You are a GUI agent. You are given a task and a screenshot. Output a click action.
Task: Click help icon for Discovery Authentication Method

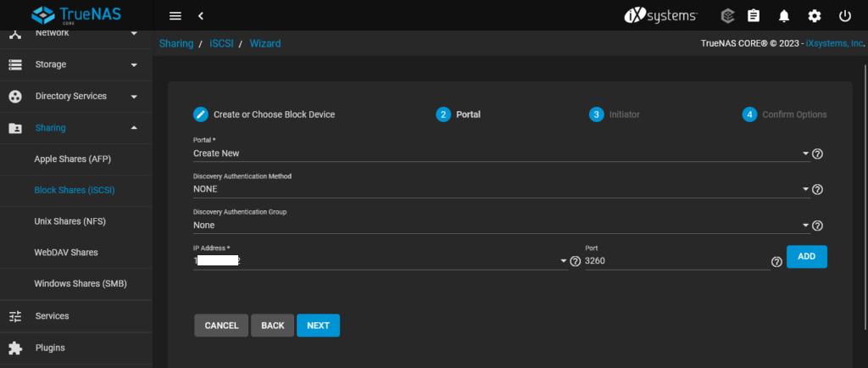818,191
